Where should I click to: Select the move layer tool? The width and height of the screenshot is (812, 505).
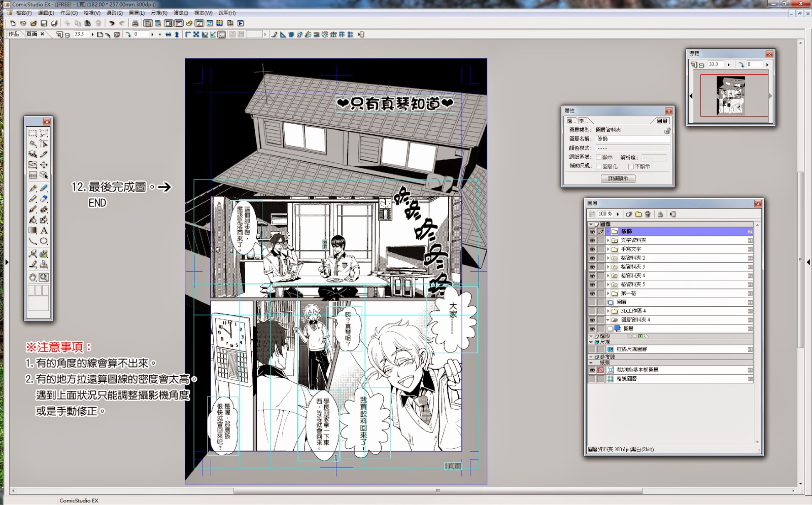tap(44, 164)
